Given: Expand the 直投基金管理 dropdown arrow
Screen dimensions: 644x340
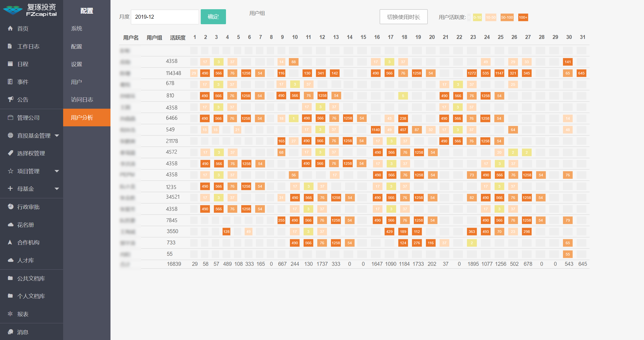Looking at the screenshot, I should [57, 136].
